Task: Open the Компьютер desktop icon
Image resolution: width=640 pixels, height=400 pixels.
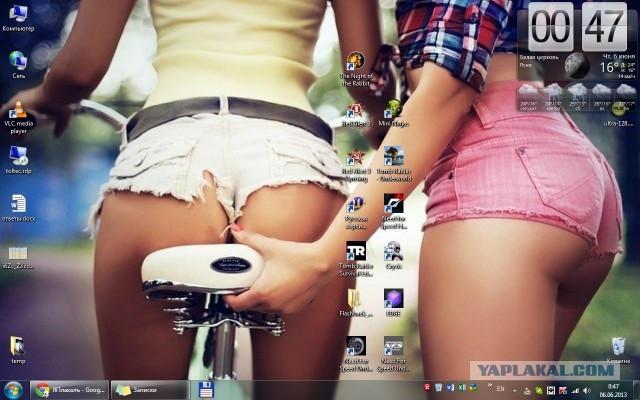Action: click(18, 14)
